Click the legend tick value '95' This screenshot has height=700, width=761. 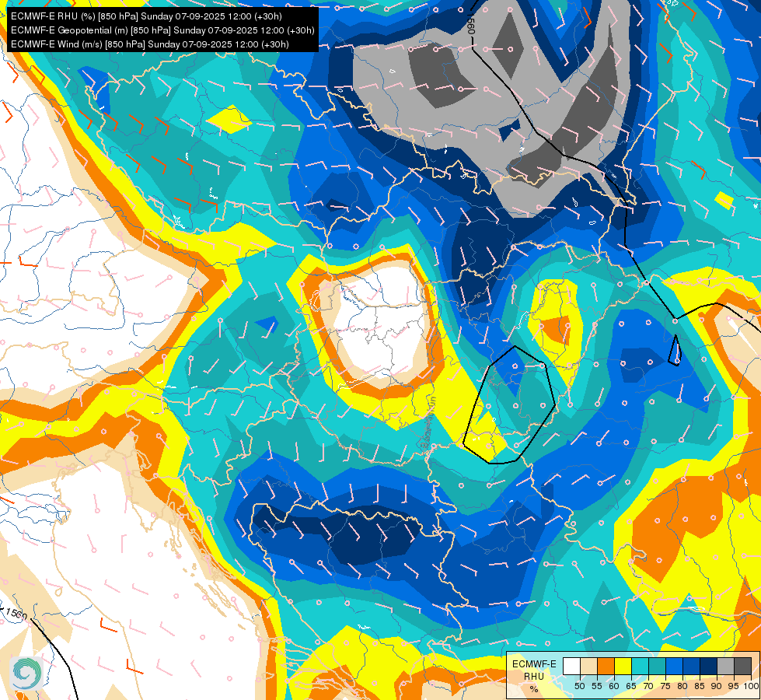(734, 686)
